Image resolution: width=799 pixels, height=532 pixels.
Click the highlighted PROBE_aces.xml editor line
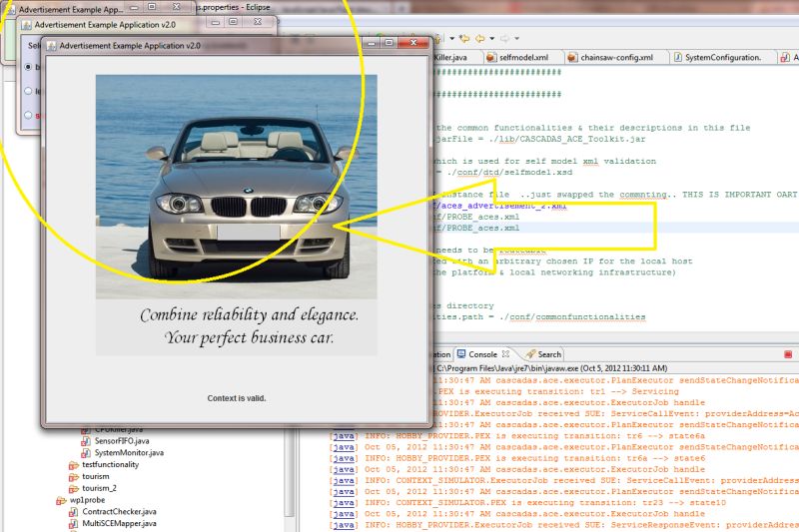click(476, 229)
